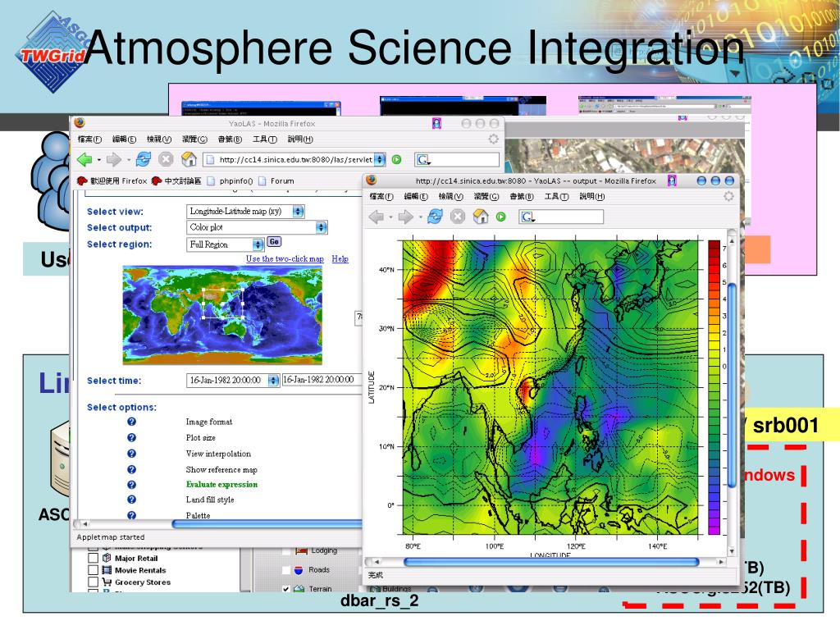Open the 工具(T) menu in the output window
Image resolution: width=840 pixels, height=630 pixels.
pos(557,197)
